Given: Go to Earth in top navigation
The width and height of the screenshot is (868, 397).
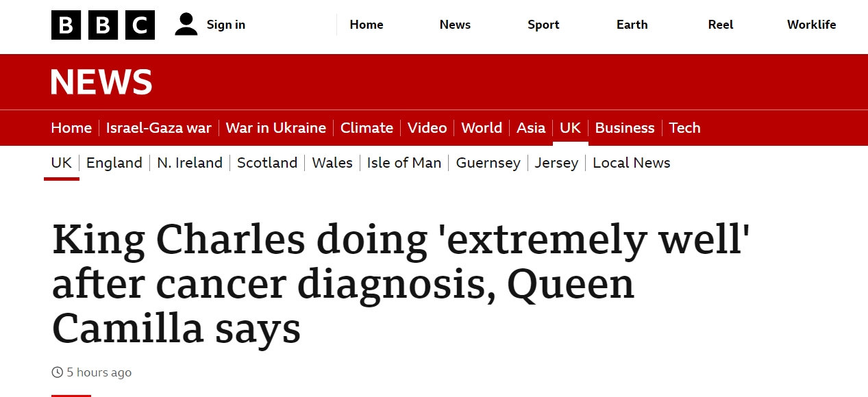Looking at the screenshot, I should click(632, 25).
